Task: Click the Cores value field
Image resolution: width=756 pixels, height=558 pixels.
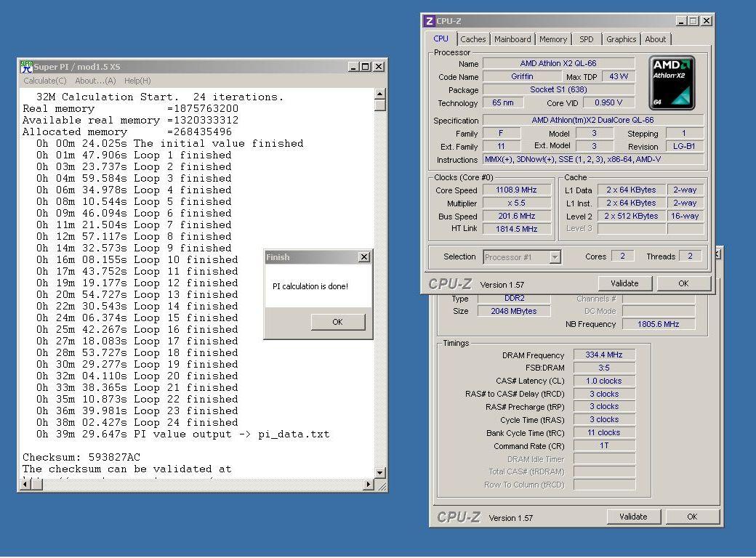Action: click(x=622, y=256)
